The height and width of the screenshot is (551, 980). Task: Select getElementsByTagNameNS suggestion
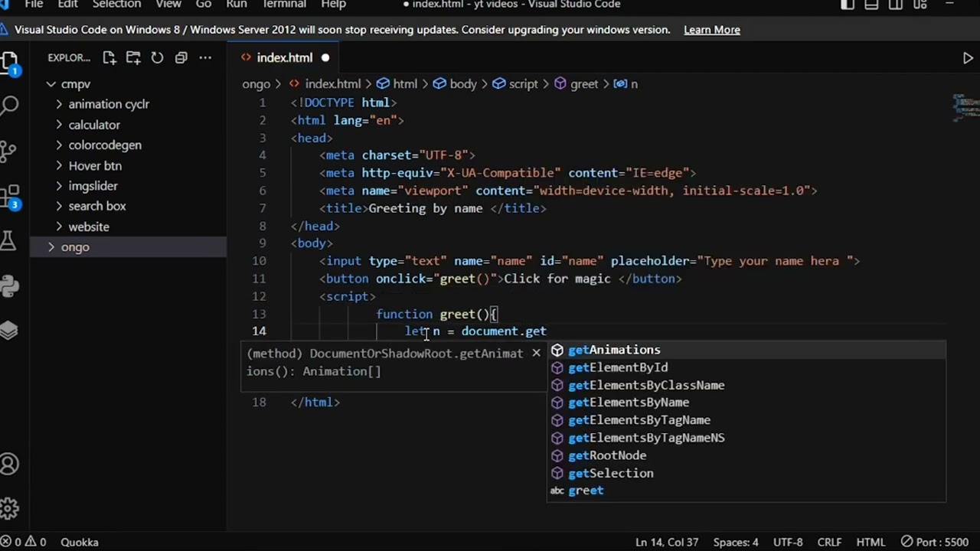pos(746,438)
